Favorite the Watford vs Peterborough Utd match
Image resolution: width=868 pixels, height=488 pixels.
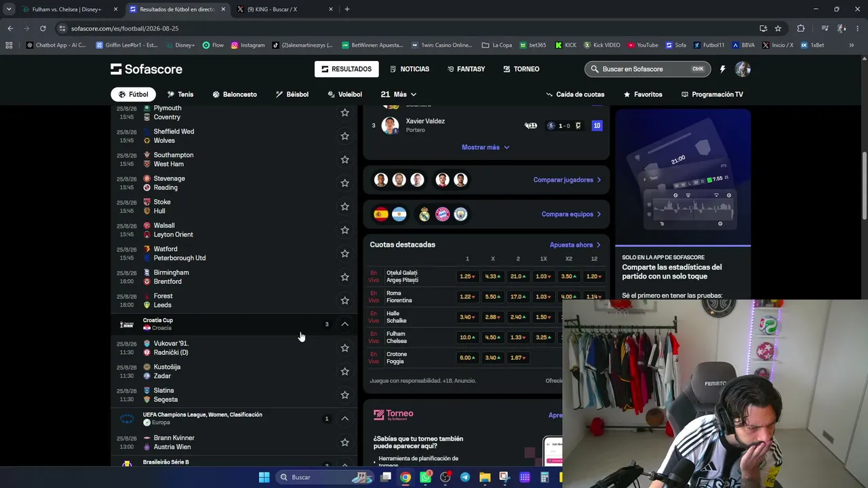click(x=344, y=253)
